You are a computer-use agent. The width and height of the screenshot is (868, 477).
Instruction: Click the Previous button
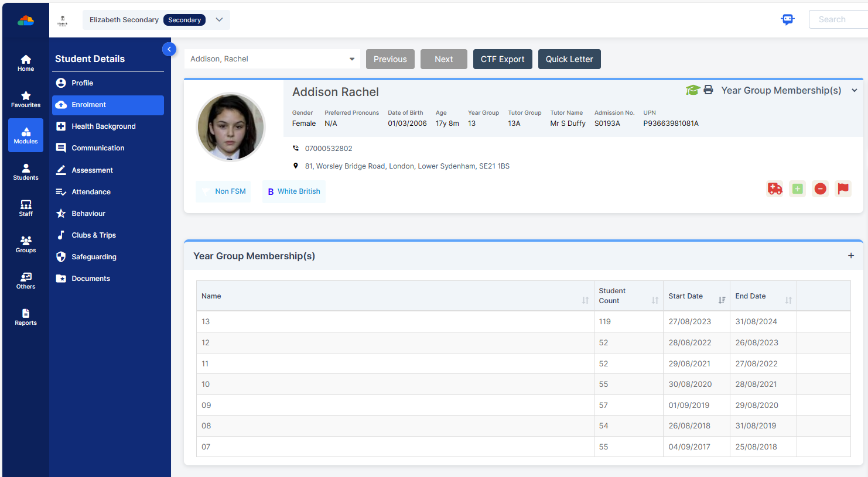pos(390,59)
